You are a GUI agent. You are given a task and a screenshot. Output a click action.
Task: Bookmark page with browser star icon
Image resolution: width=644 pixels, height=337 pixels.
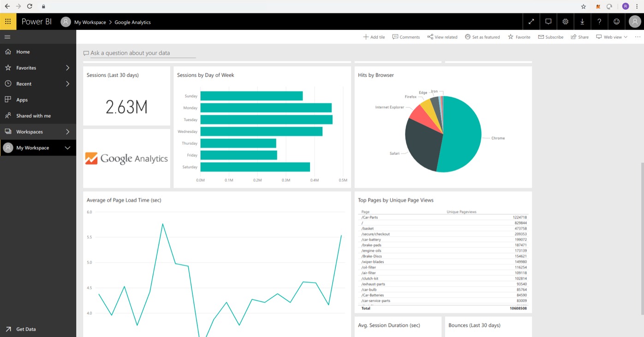coord(584,6)
